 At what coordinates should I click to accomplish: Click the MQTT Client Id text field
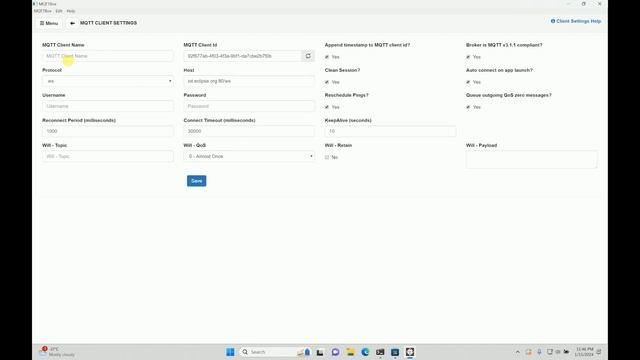242,56
